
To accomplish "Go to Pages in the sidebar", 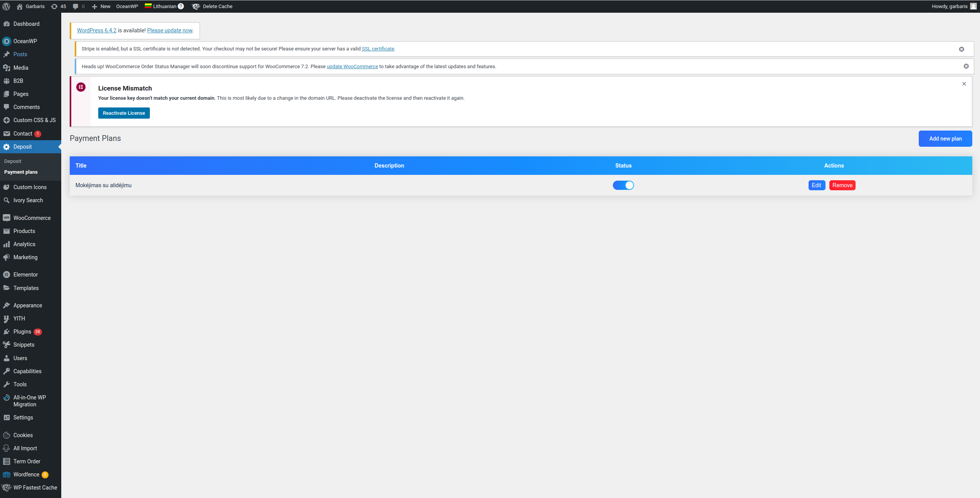I will 30,94.
